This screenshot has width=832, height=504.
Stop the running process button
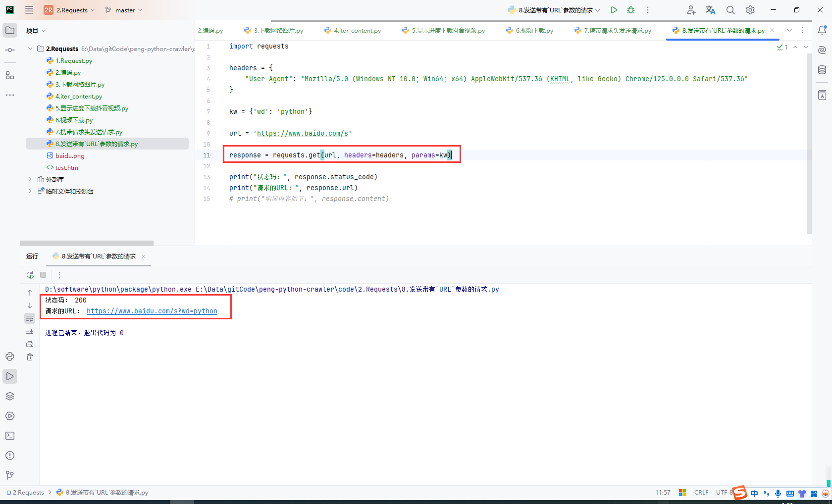tap(43, 275)
